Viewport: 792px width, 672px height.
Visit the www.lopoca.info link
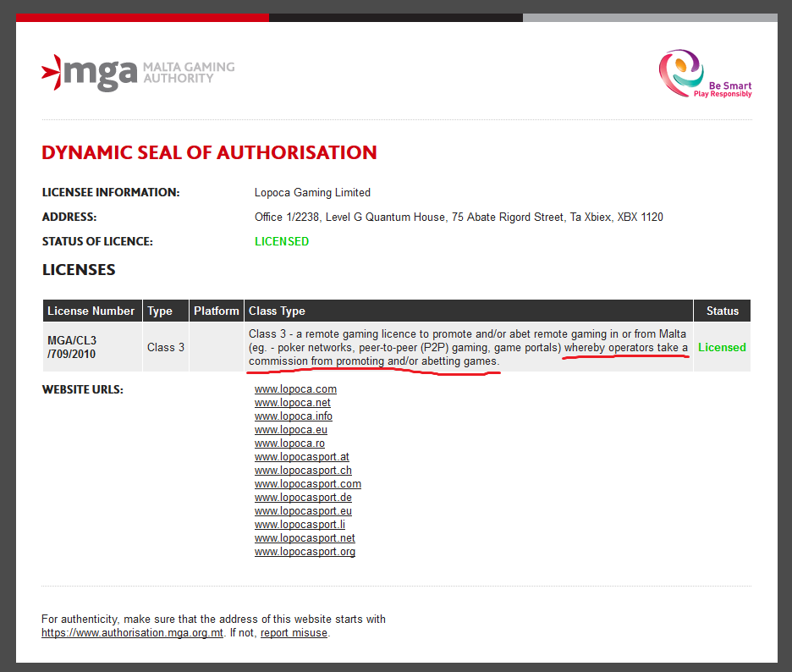294,416
